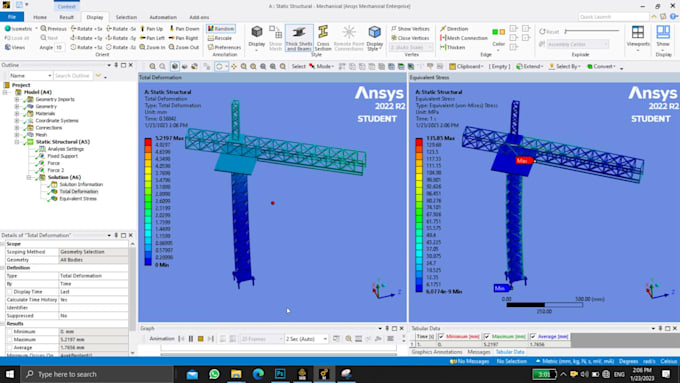Set view to Isometric
The height and width of the screenshot is (383, 680).
[18, 29]
